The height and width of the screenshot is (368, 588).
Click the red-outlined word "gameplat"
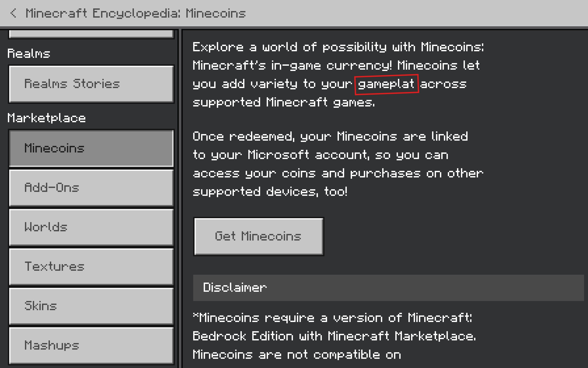386,84
